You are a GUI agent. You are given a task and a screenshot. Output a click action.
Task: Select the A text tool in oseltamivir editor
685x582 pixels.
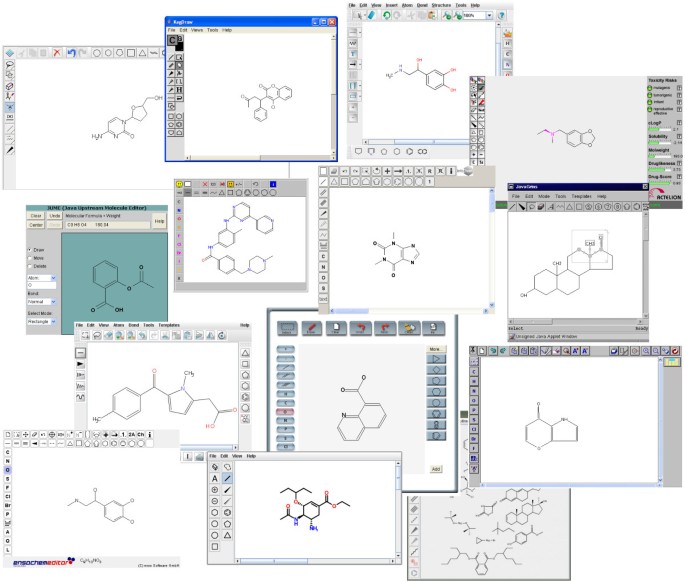pyautogui.click(x=214, y=478)
